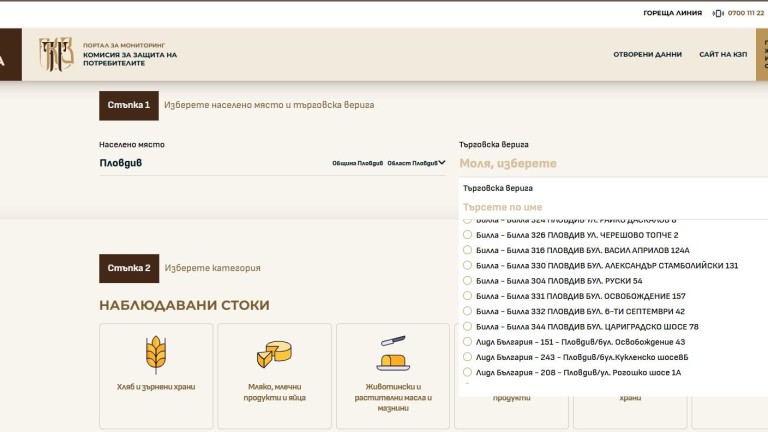Select Билла 332 6-ти Септември 42 radio
768x432 pixels.
click(x=467, y=311)
